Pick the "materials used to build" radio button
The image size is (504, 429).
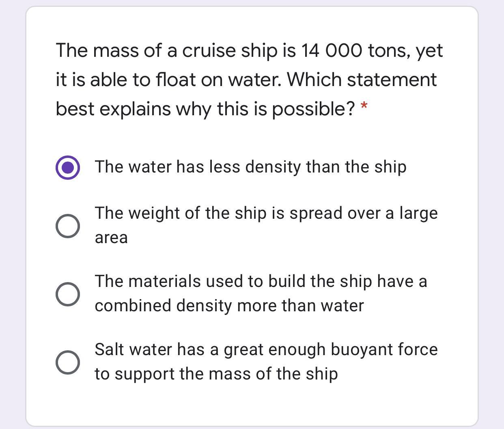coord(68,294)
